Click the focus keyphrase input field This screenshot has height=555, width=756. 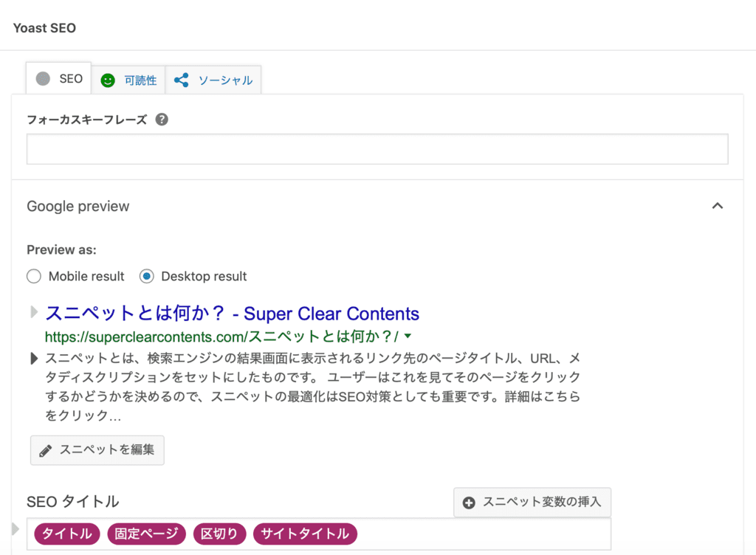click(377, 148)
